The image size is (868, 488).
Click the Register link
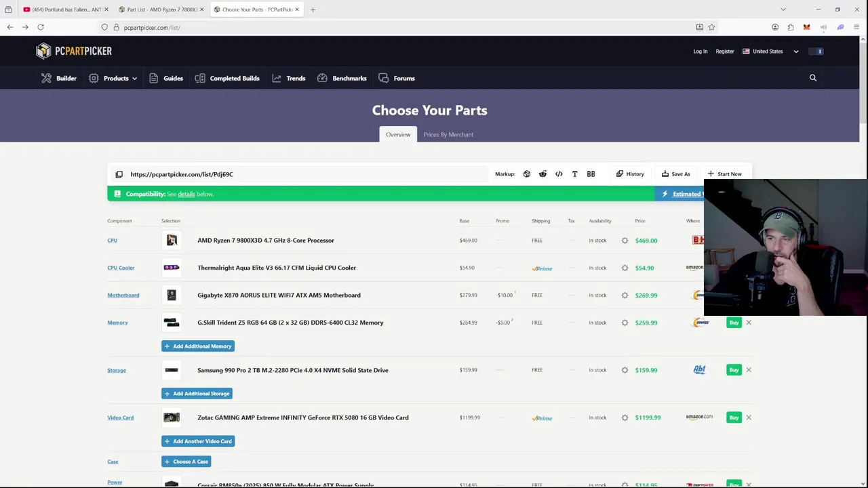[x=725, y=52]
